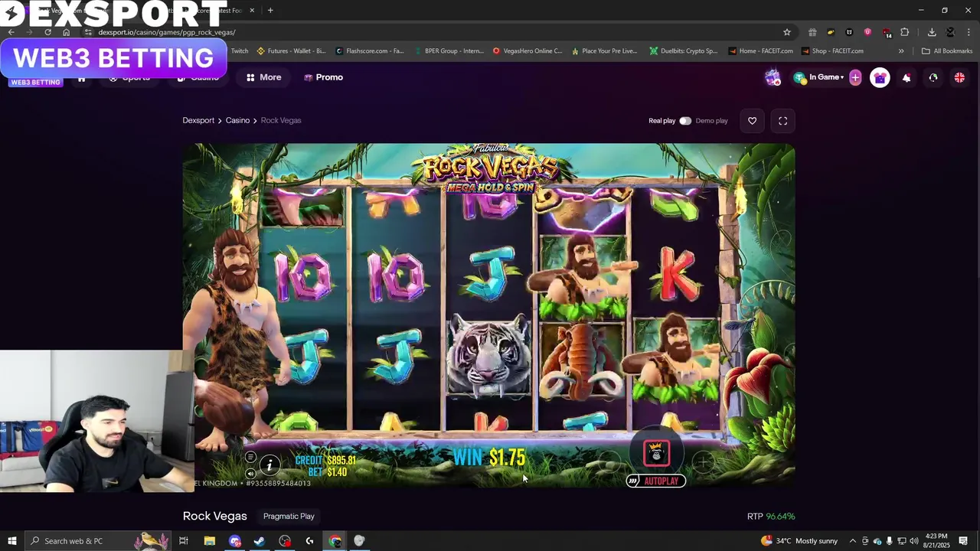
Task: Start Autoplay in the slot game
Action: pos(655,481)
